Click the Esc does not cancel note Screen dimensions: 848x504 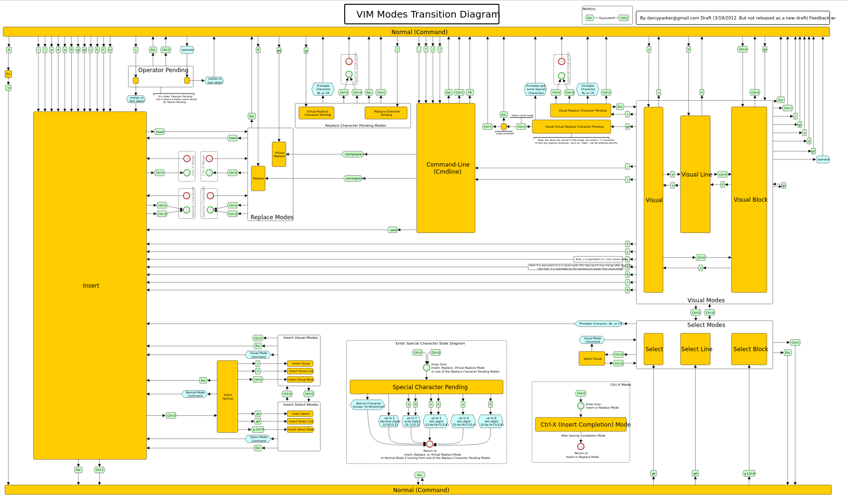pyautogui.click(x=576, y=141)
